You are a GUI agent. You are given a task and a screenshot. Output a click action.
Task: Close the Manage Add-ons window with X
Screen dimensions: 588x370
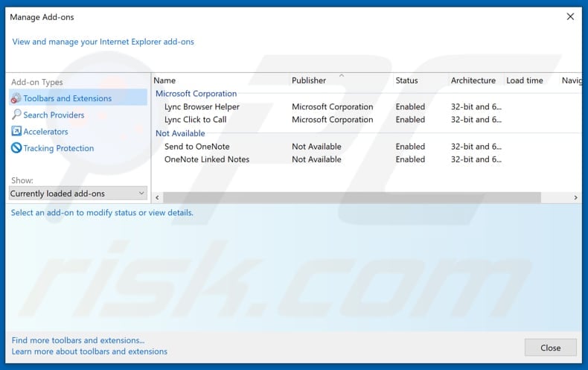pyautogui.click(x=570, y=16)
